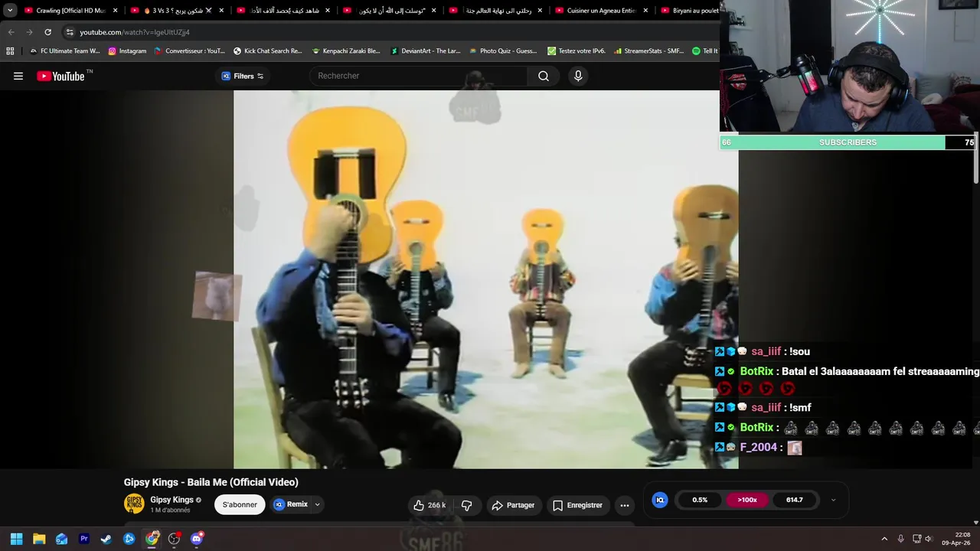Screen dimensions: 980x551
Task: Open the Photo Quiz bookmark
Action: [503, 51]
